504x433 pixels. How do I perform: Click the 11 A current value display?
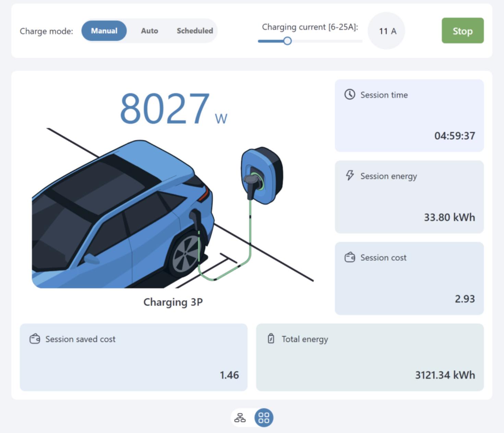[386, 31]
